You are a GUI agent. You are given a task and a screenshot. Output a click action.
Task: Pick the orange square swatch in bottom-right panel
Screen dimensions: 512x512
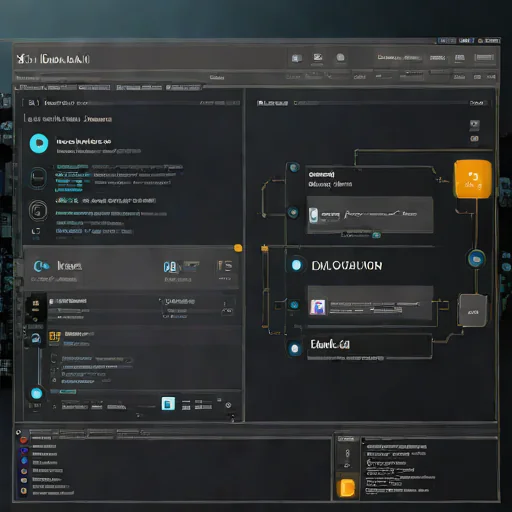tap(347, 488)
